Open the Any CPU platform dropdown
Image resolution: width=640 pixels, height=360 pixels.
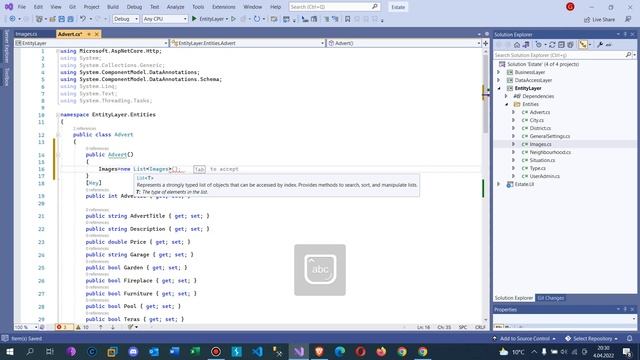[164, 19]
